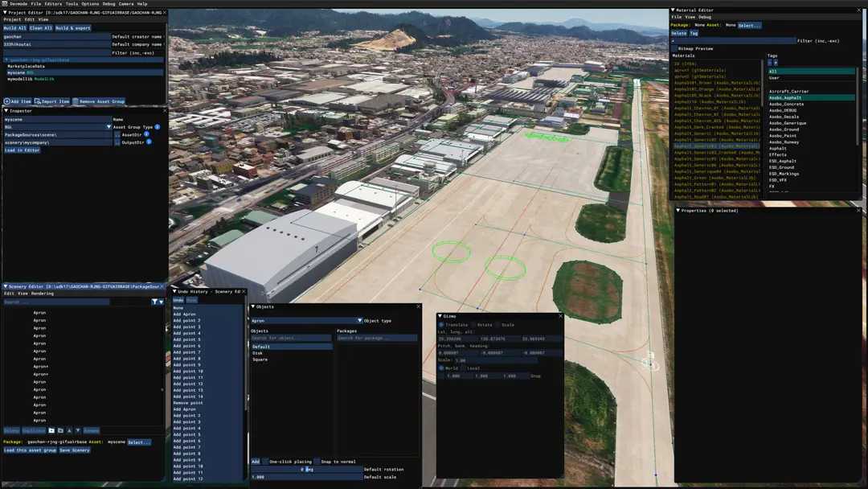Click the filter funnel icon in Scenery Editor
Viewport: 868px width, 489px height.
click(x=154, y=302)
